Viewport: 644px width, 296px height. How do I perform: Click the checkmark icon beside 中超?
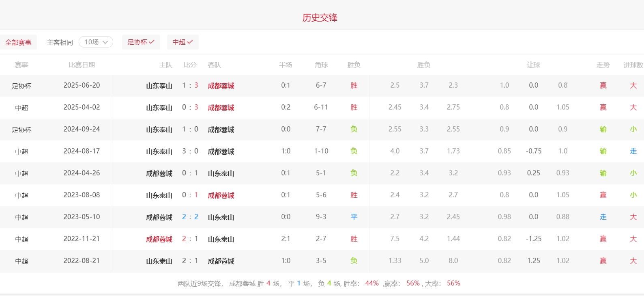pyautogui.click(x=190, y=42)
